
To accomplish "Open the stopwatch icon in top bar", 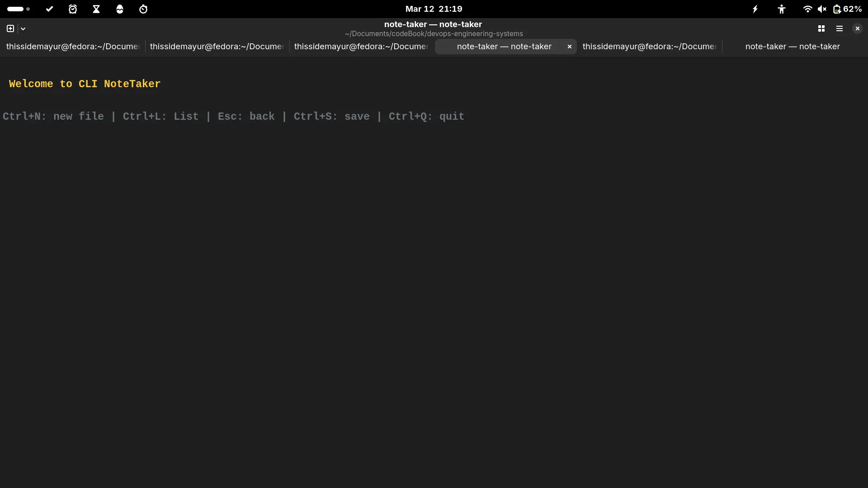I will click(x=143, y=9).
